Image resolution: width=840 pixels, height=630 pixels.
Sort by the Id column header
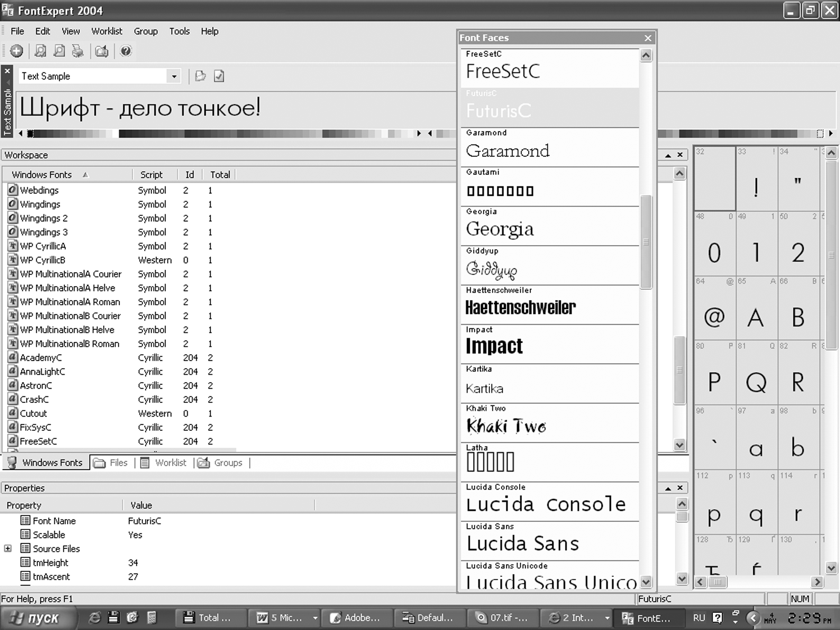[x=190, y=175]
